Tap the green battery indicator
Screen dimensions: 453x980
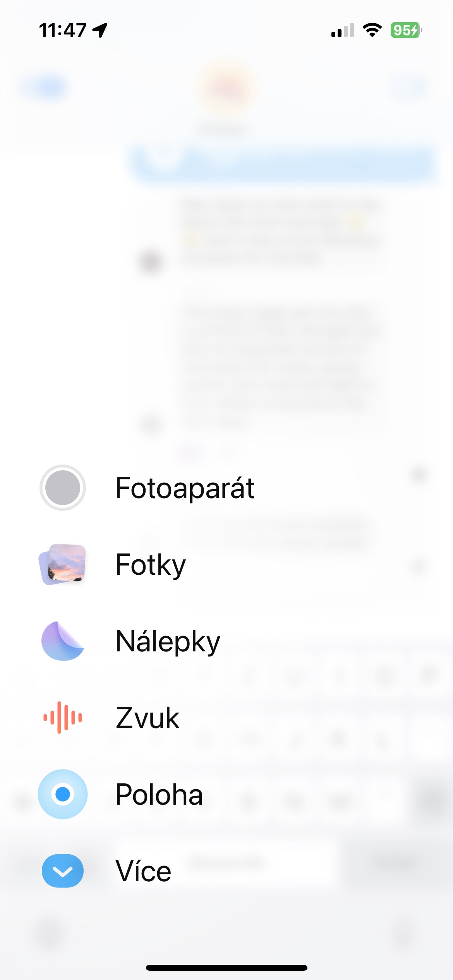tap(406, 30)
